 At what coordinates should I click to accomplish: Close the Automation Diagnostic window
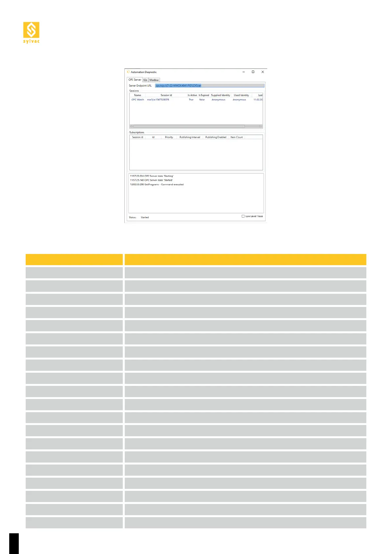point(263,72)
